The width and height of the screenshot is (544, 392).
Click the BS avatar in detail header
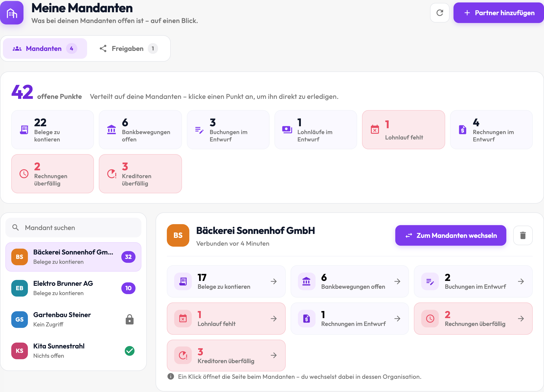pos(178,235)
